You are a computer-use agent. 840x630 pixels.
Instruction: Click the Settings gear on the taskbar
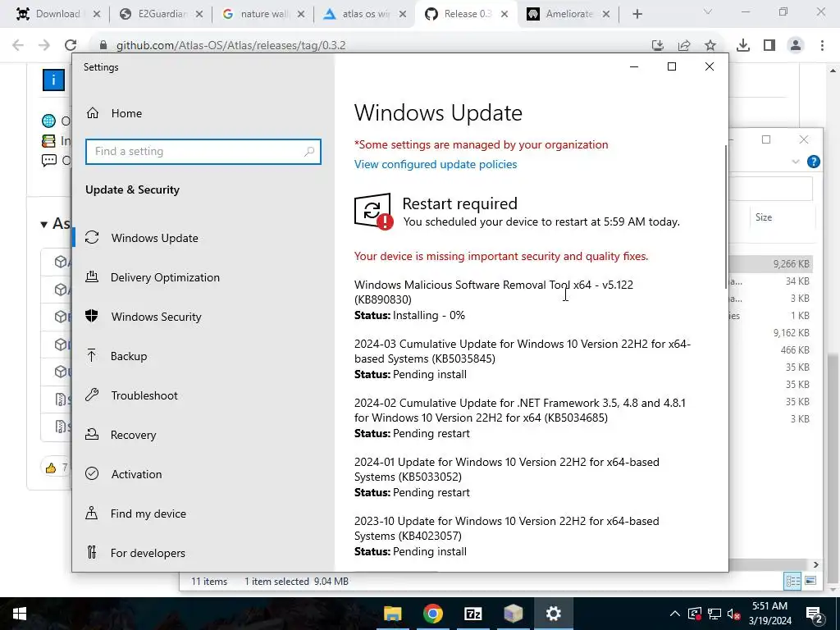pyautogui.click(x=554, y=614)
